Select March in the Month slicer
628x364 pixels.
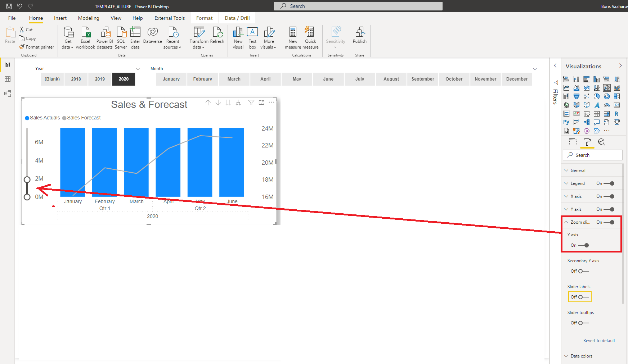234,79
